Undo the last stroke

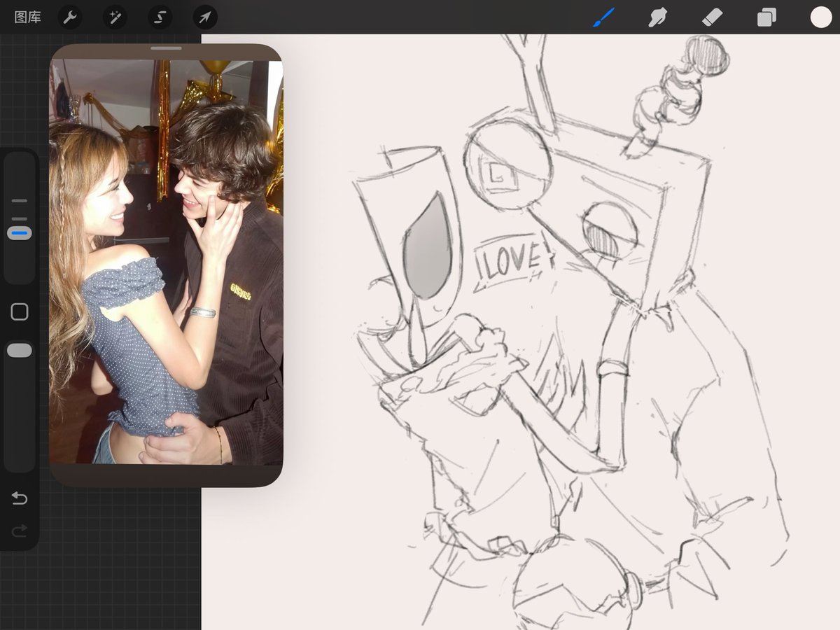pyautogui.click(x=20, y=498)
